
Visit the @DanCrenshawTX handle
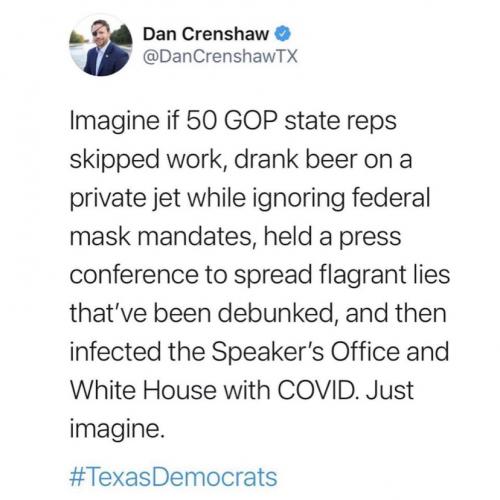pos(220,56)
